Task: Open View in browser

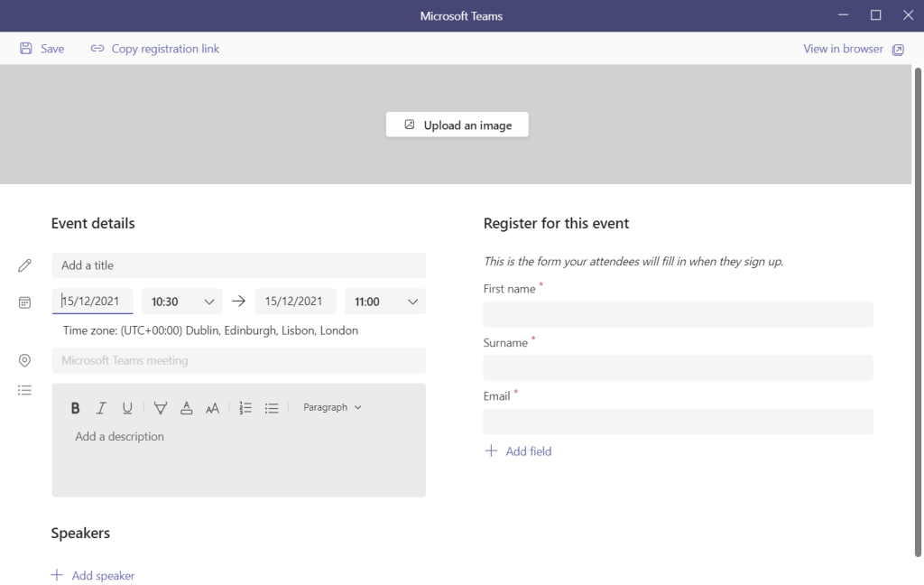Action: pos(844,49)
